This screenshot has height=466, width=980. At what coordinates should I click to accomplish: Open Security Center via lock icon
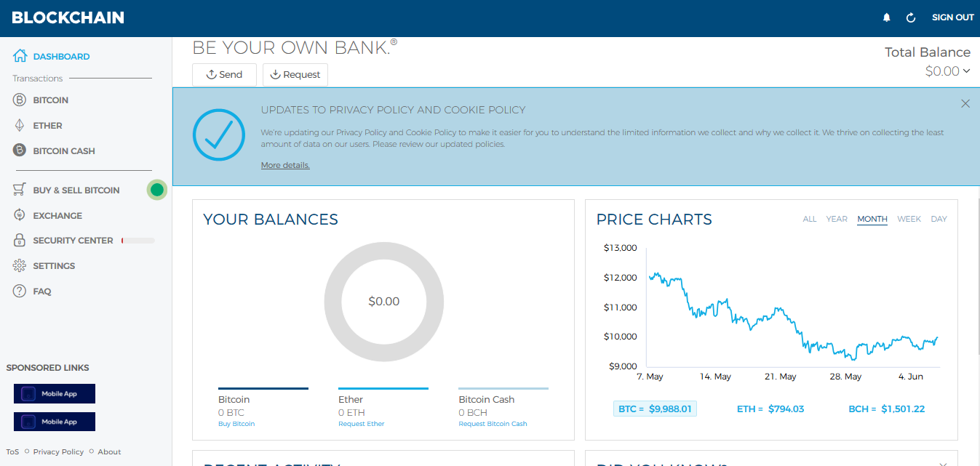click(x=20, y=241)
